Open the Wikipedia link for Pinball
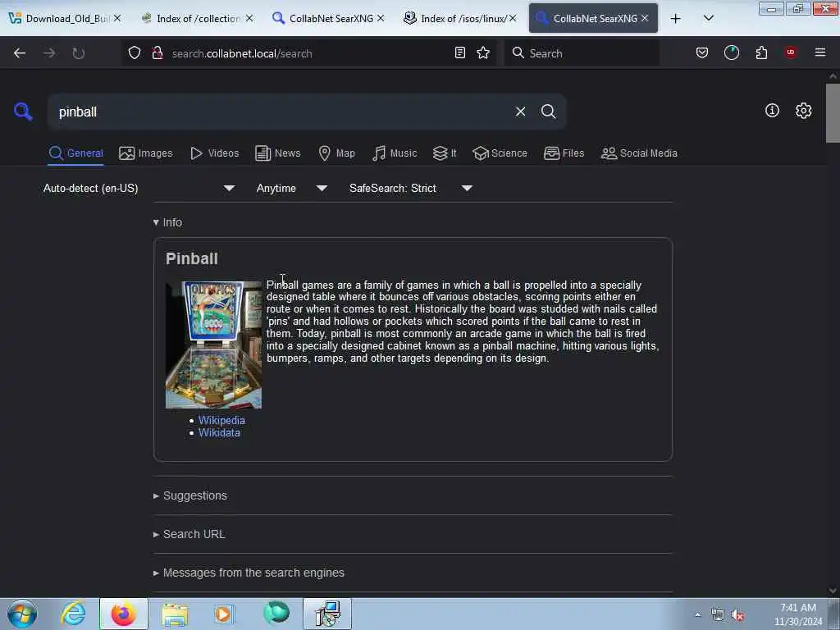The height and width of the screenshot is (630, 840). [x=221, y=421]
